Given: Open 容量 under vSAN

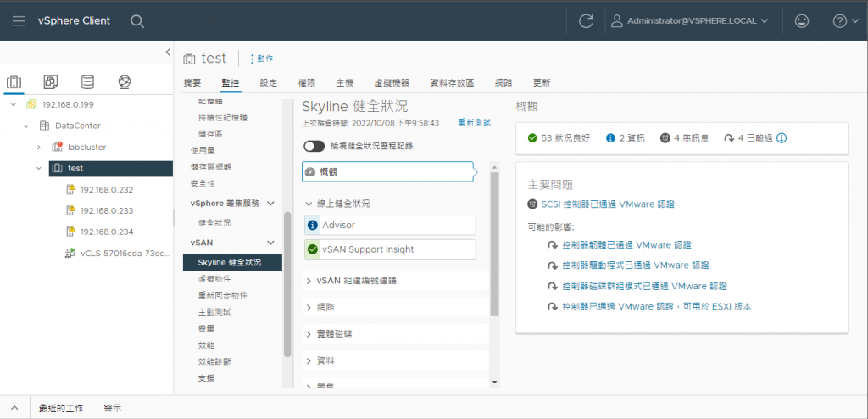Looking at the screenshot, I should pyautogui.click(x=206, y=328).
